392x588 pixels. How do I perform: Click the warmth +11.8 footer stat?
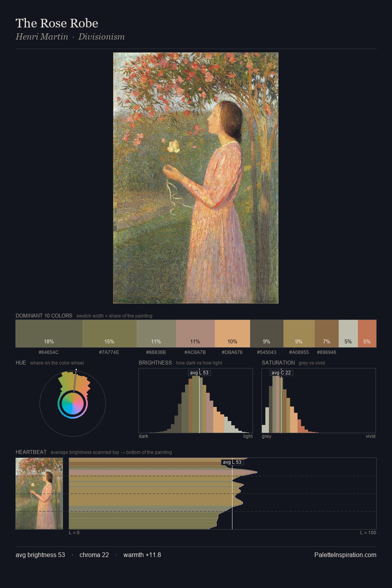142,555
